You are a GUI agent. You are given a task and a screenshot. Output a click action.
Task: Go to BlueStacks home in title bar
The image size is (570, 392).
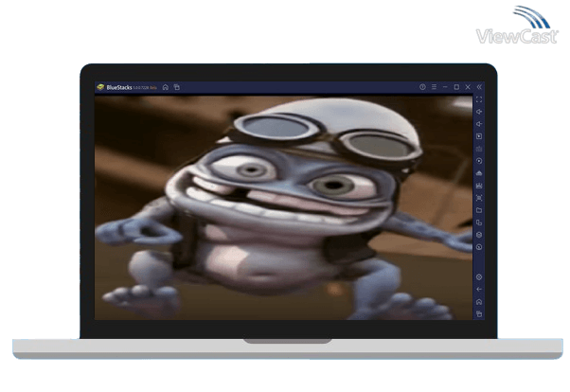click(166, 87)
